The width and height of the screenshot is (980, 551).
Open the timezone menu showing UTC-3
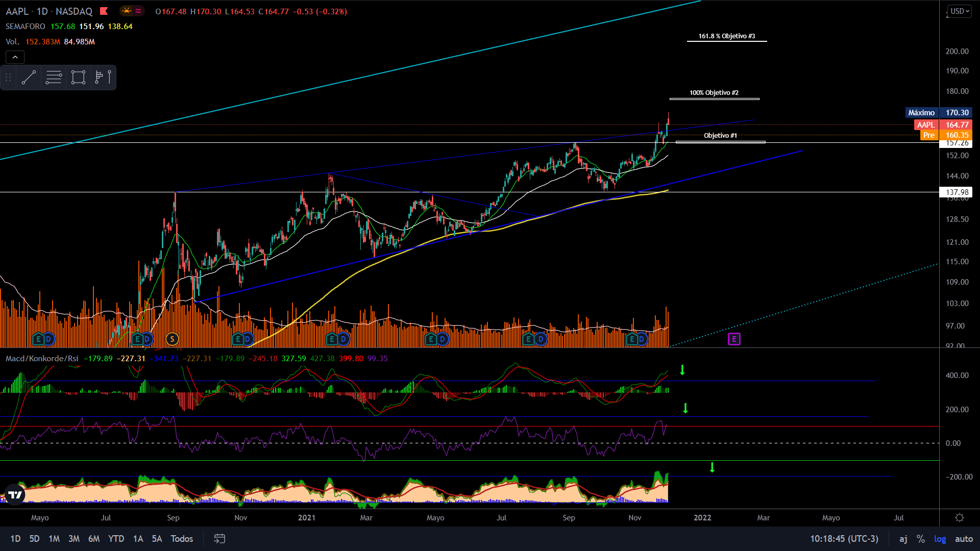point(844,539)
